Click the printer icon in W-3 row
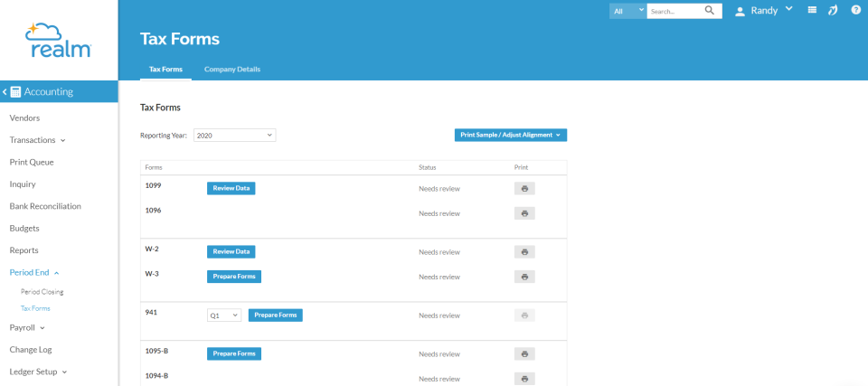Viewport: 868px width, 386px height. pos(524,277)
